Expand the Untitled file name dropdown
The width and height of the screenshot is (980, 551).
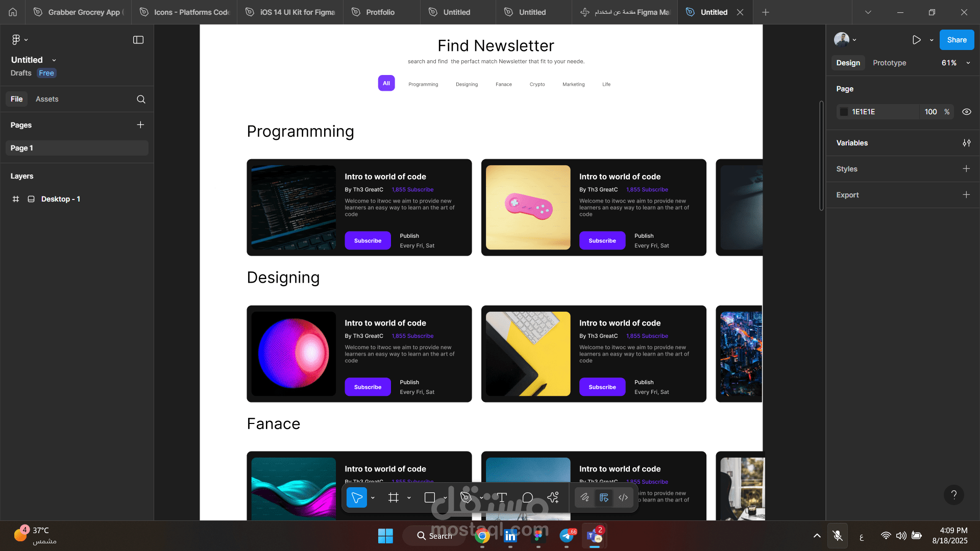54,60
